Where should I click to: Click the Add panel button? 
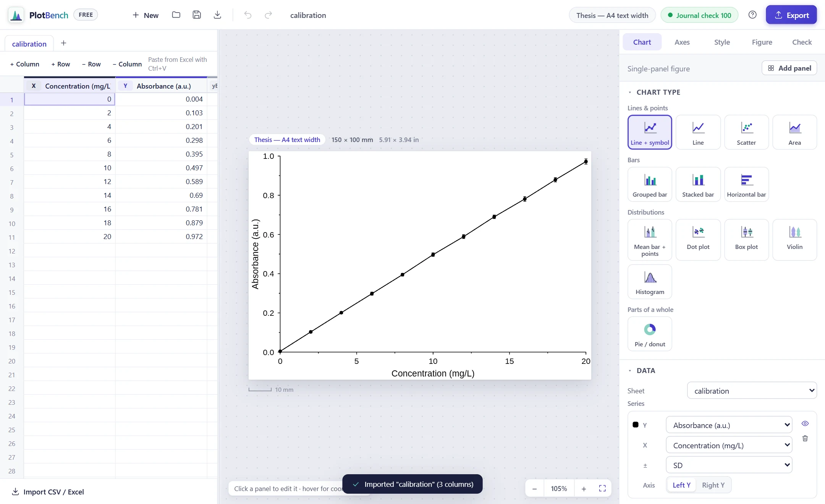789,68
